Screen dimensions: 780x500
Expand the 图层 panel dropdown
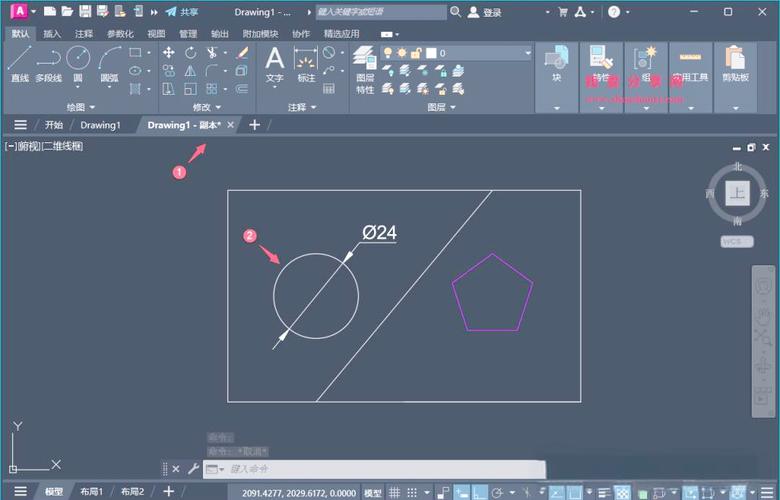pyautogui.click(x=441, y=107)
